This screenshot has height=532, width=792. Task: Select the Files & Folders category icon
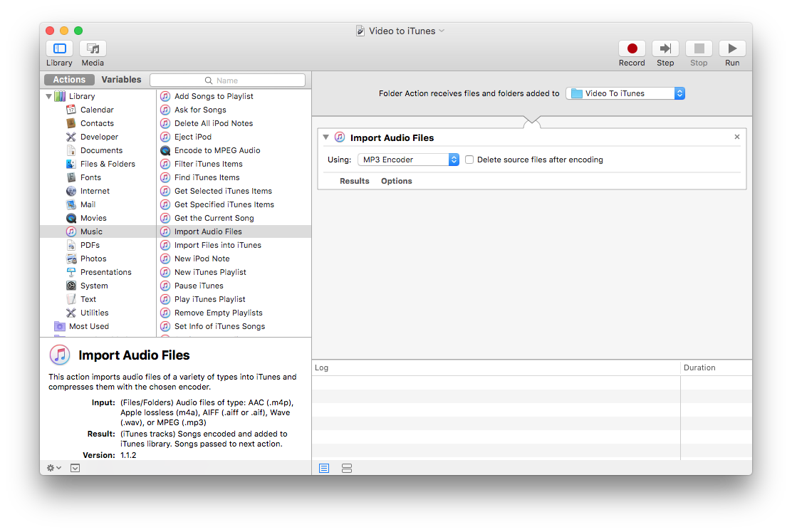click(x=71, y=164)
